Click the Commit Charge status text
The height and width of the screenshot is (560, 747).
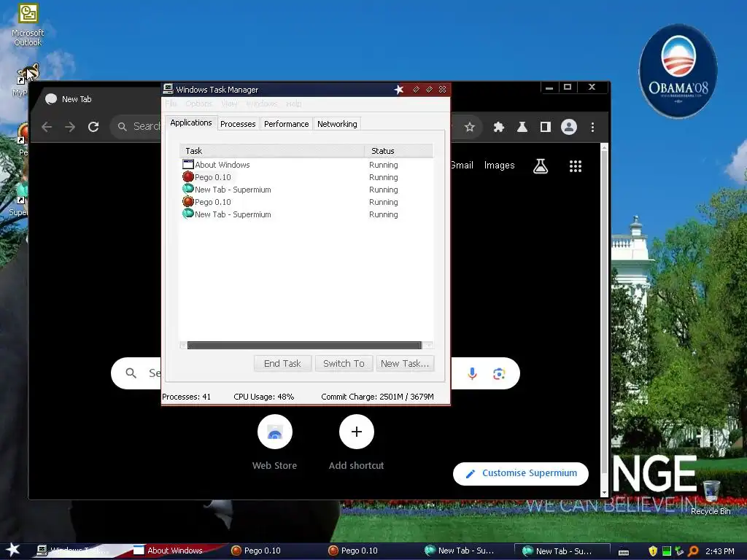pyautogui.click(x=377, y=397)
